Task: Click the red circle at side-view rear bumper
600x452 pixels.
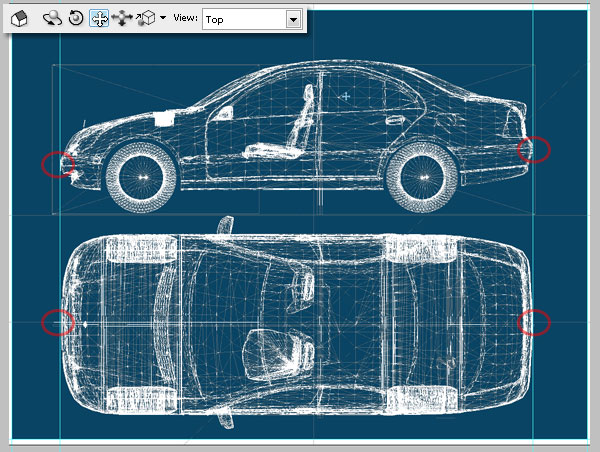Action: coord(535,150)
